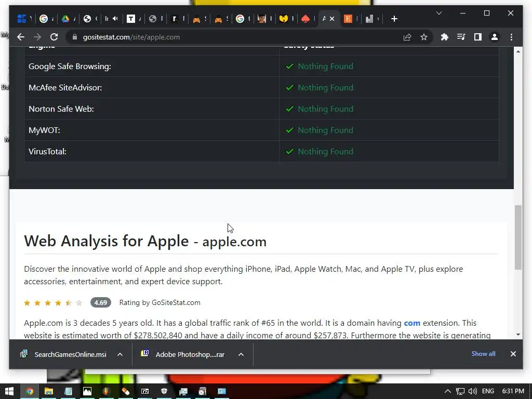Image resolution: width=532 pixels, height=399 pixels.
Task: Click the McAfee SiteAdvisor row label
Action: (x=65, y=87)
